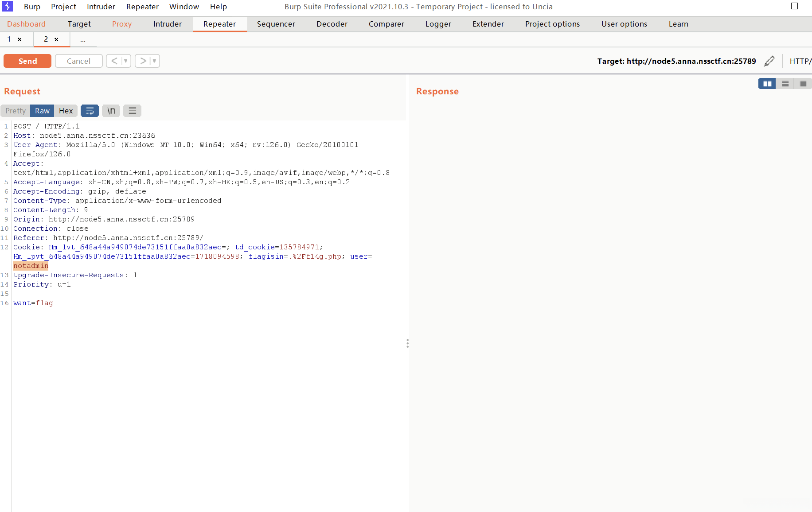The width and height of the screenshot is (812, 512).
Task: Go back to previous request in history
Action: (114, 61)
